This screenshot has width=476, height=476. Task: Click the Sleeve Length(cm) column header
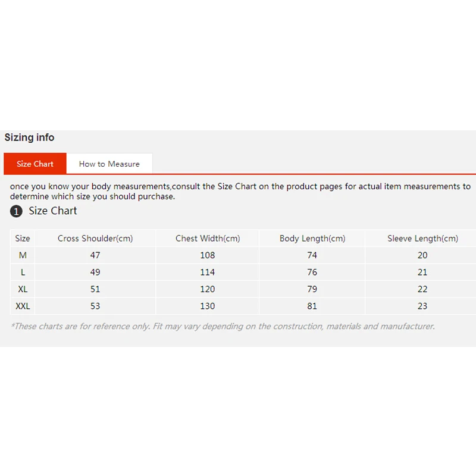click(x=422, y=239)
